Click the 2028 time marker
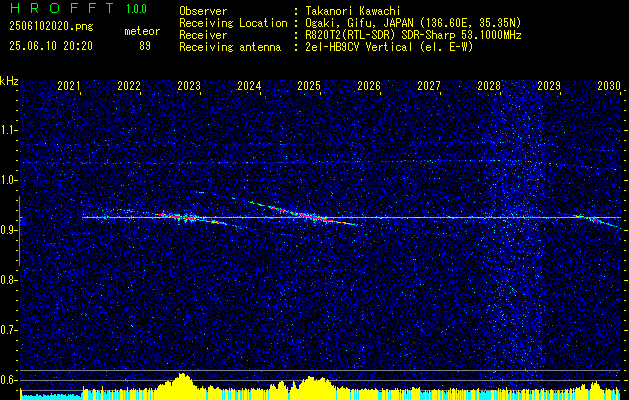The width and height of the screenshot is (629, 400). [x=489, y=85]
